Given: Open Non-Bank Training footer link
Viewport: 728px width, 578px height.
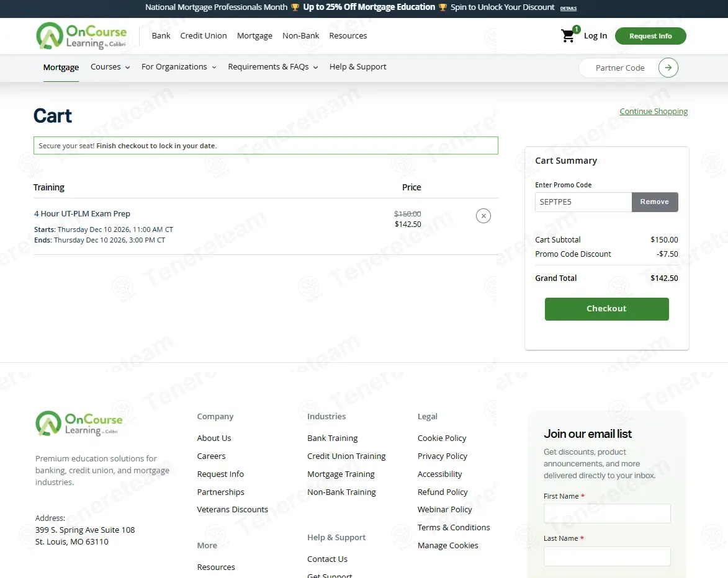Looking at the screenshot, I should (342, 492).
